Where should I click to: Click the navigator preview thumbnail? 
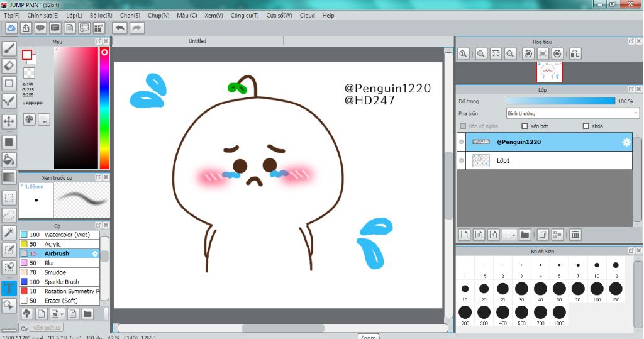(550, 72)
